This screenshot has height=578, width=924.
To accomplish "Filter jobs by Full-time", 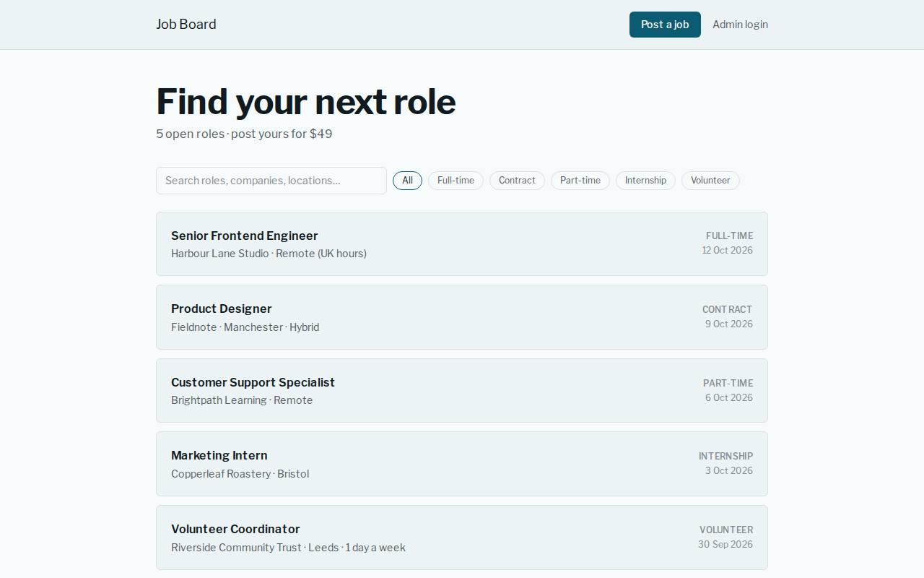I will click(x=456, y=181).
